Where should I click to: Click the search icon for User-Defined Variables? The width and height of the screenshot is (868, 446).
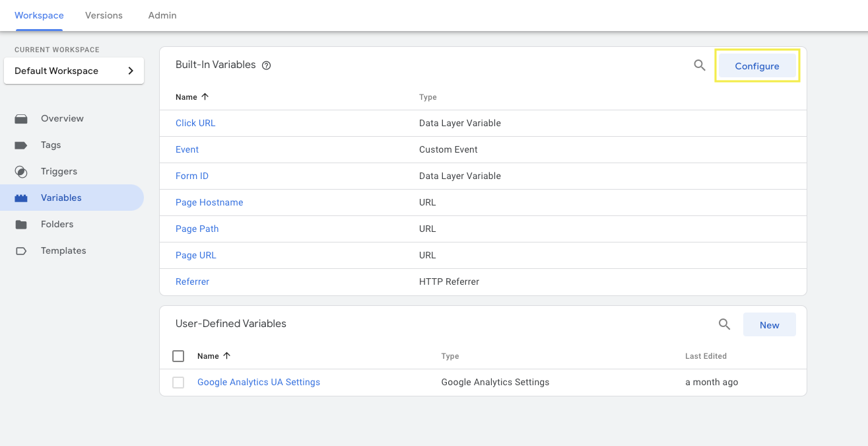click(724, 324)
